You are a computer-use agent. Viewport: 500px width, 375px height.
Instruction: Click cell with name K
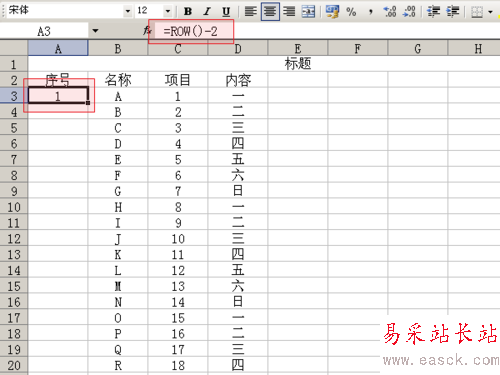[x=118, y=255]
